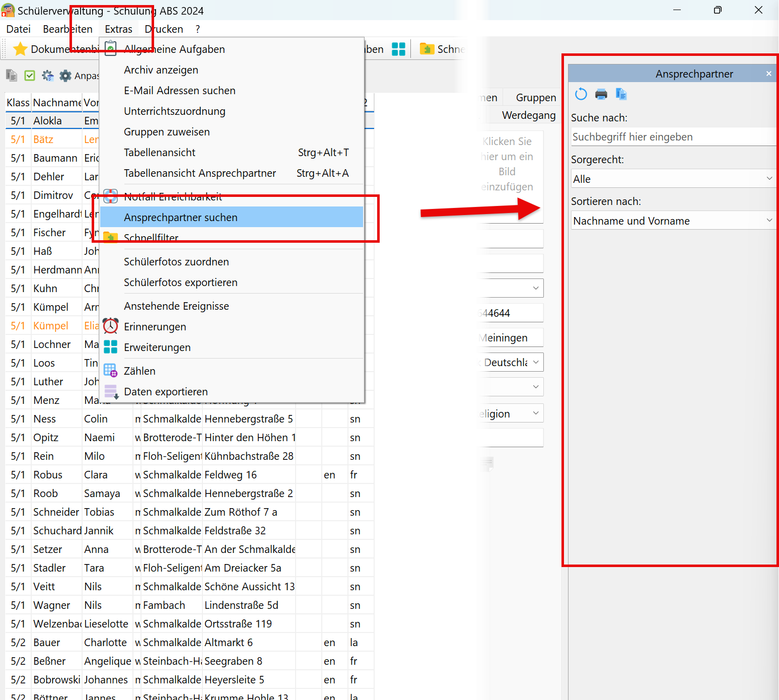Viewport: 779px width, 700px height.
Task: Expand the Sortieren nach dropdown
Action: click(x=769, y=220)
